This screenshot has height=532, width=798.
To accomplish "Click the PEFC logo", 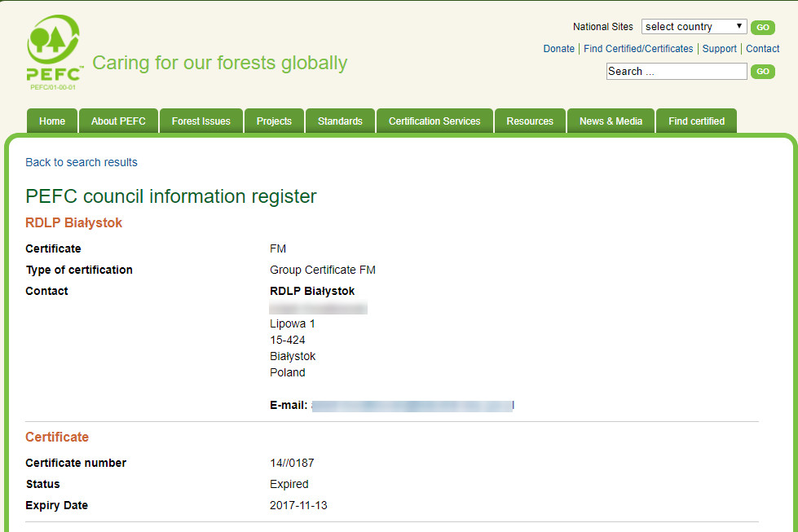I will 54,52.
